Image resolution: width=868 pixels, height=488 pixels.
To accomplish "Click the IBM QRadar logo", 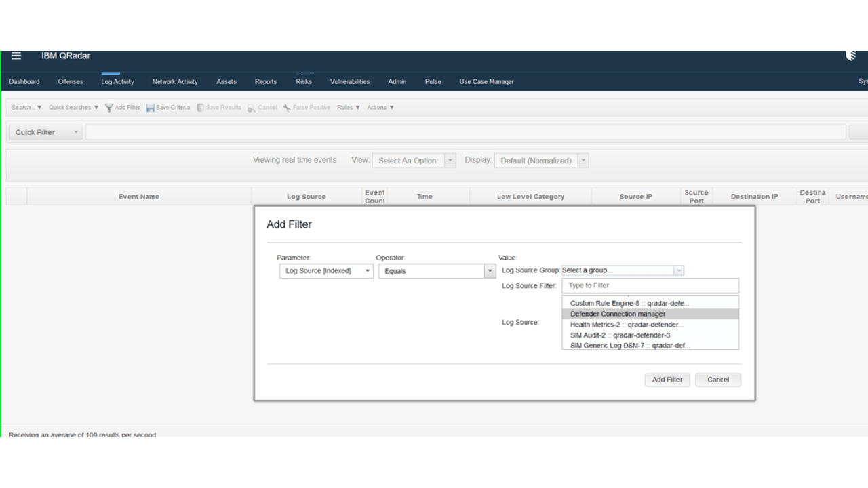I will click(65, 56).
